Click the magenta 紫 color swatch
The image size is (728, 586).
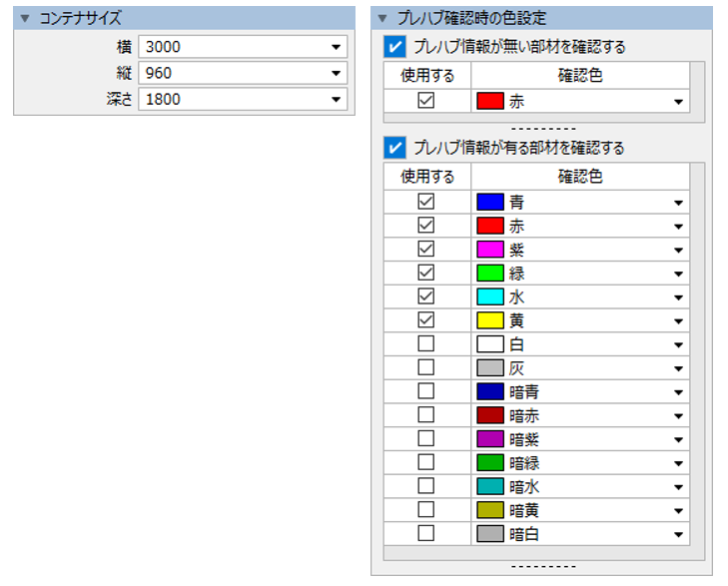(489, 250)
